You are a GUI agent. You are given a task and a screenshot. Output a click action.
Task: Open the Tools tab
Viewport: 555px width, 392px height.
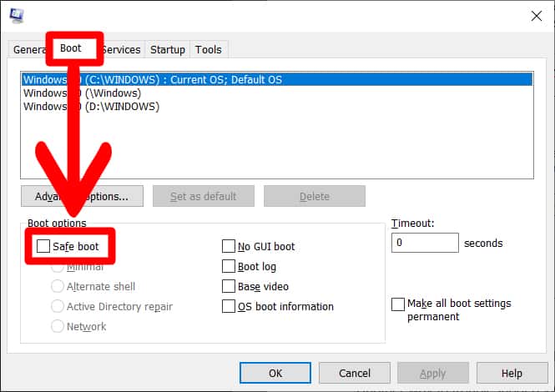208,50
